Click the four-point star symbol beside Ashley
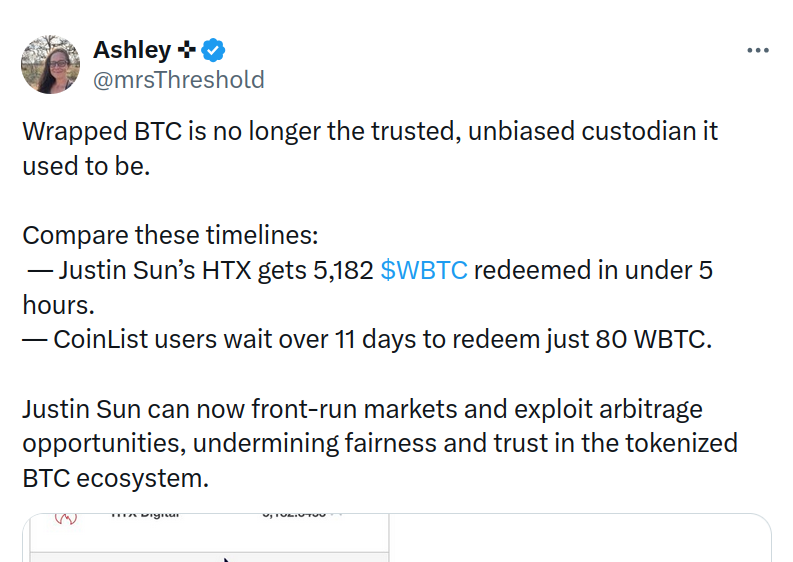 tap(186, 49)
